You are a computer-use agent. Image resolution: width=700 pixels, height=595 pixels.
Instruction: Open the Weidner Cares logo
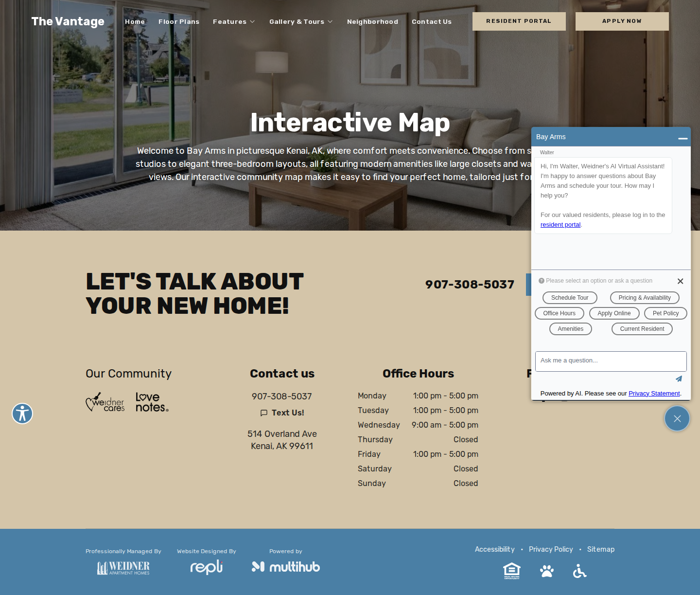(105, 402)
